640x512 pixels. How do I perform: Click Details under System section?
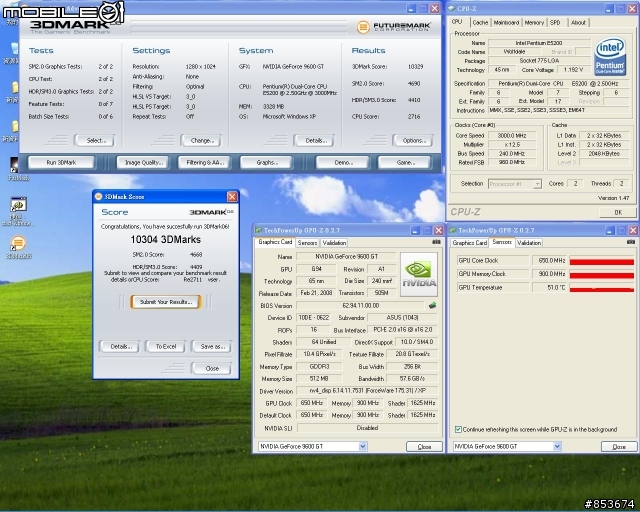coord(314,140)
